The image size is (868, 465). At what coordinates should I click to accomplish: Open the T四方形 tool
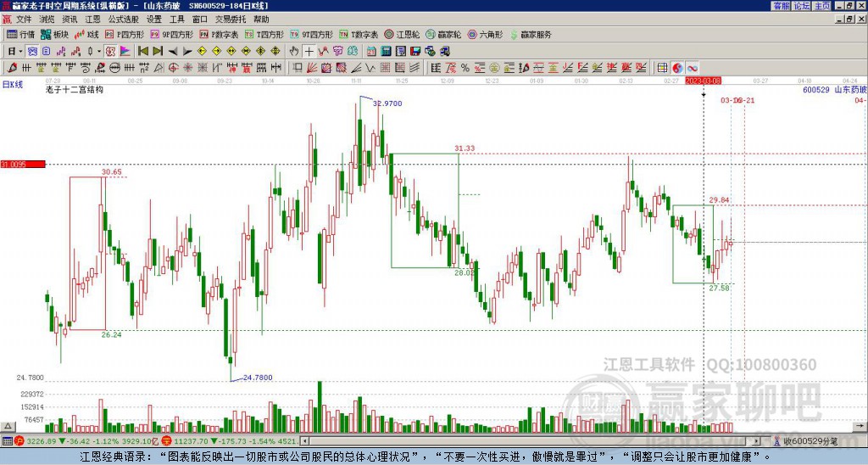264,34
